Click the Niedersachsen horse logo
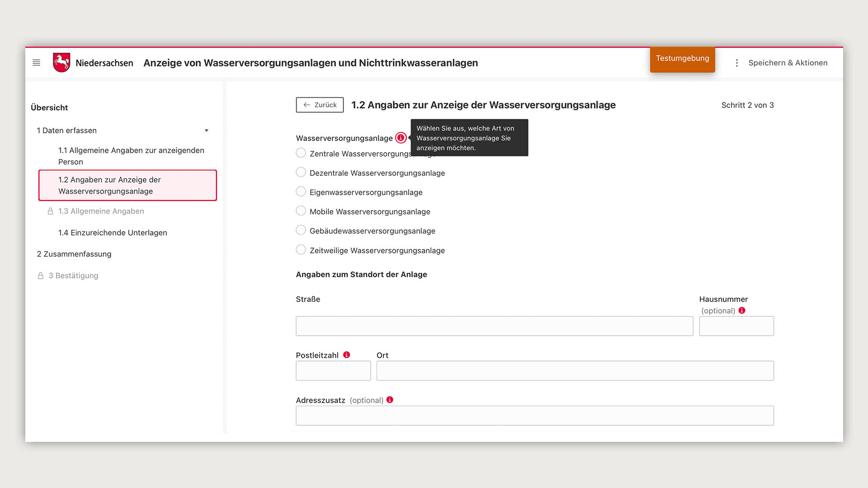The image size is (868, 488). click(x=61, y=62)
